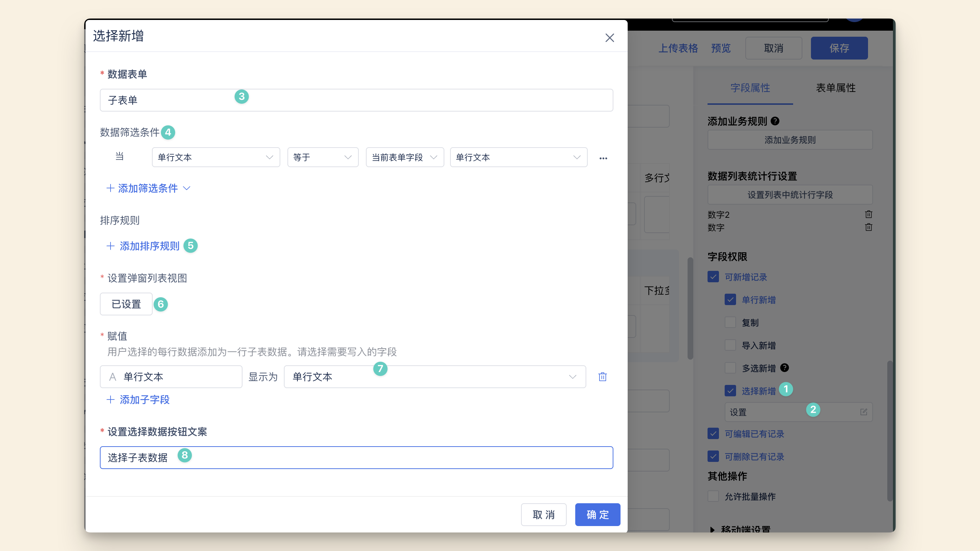The width and height of the screenshot is (980, 551).
Task: Click the edit icon in 设置 box
Action: (863, 412)
